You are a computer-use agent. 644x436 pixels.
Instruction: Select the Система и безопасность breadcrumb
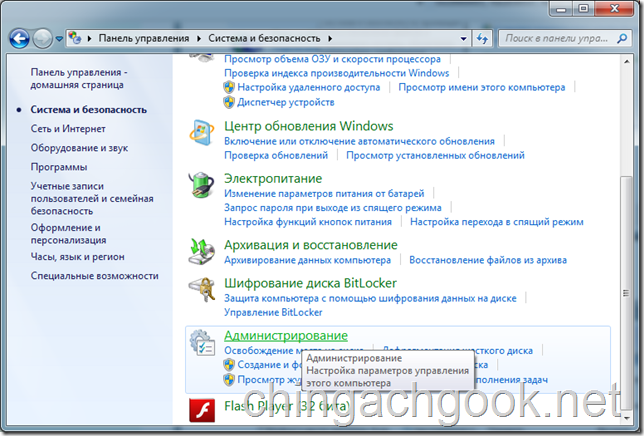264,38
